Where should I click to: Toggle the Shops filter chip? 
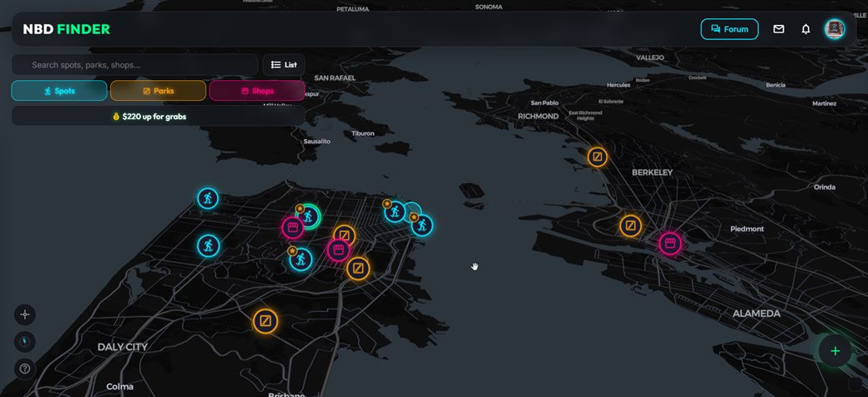click(x=257, y=91)
